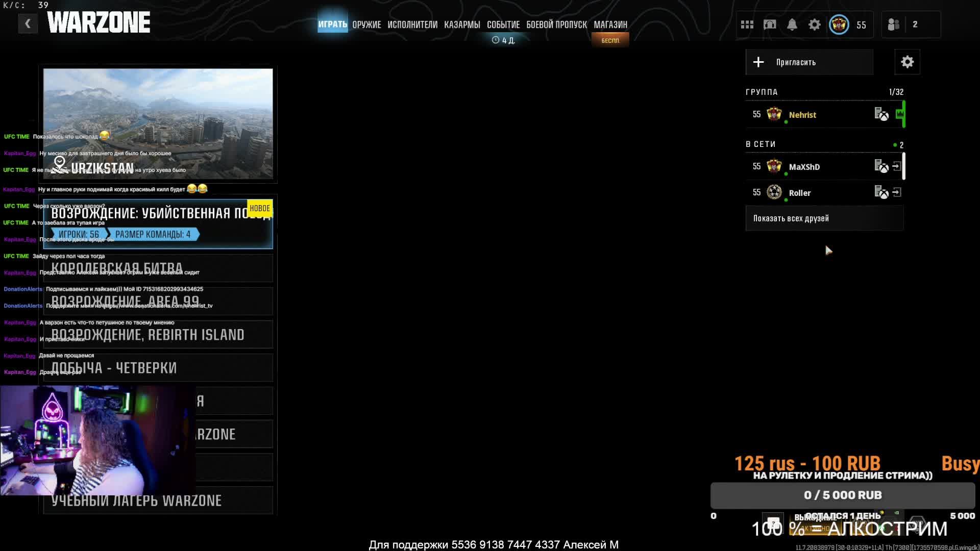Screen dimensions: 980x551
Task: Click Показать всех друзей button
Action: tap(824, 218)
